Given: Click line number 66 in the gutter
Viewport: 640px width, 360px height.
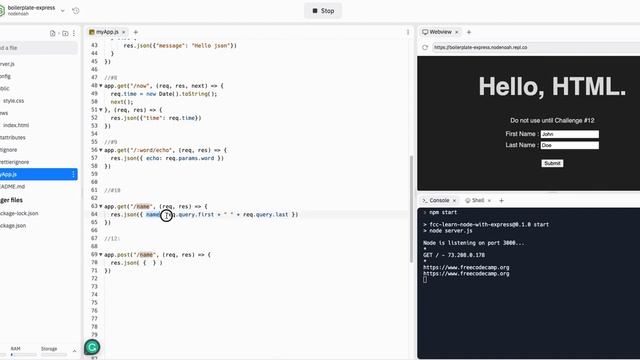Looking at the screenshot, I should [x=94, y=230].
